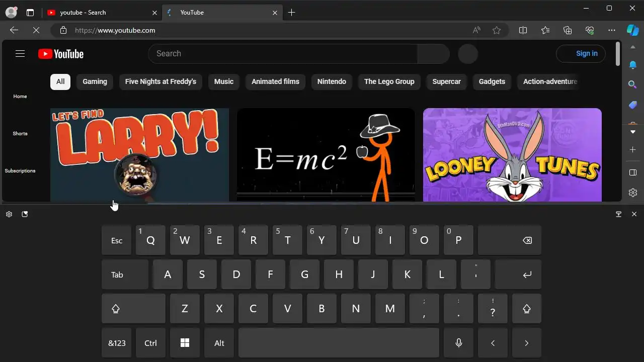Tap the Ctrl key on keyboard
Image resolution: width=644 pixels, height=362 pixels.
[150, 343]
